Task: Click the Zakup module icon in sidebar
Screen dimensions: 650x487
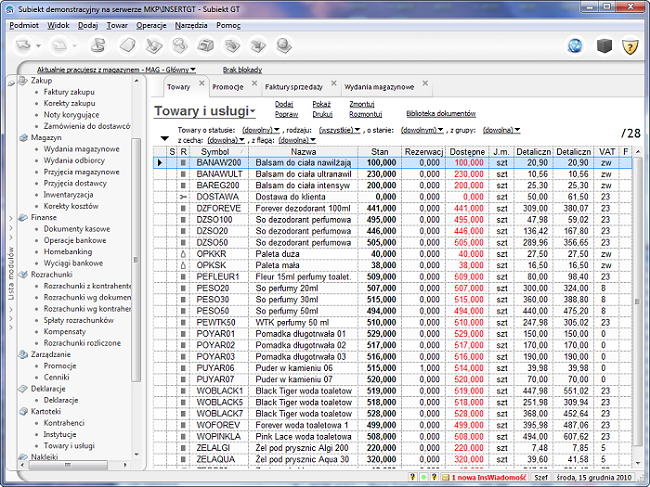Action: point(25,80)
